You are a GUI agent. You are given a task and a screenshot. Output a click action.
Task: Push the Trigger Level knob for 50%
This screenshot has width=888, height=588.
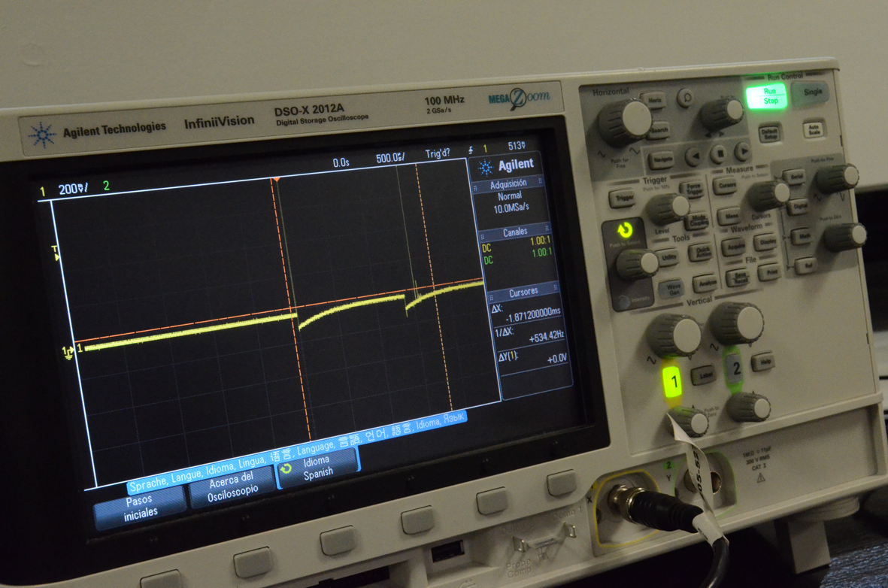pos(668,208)
